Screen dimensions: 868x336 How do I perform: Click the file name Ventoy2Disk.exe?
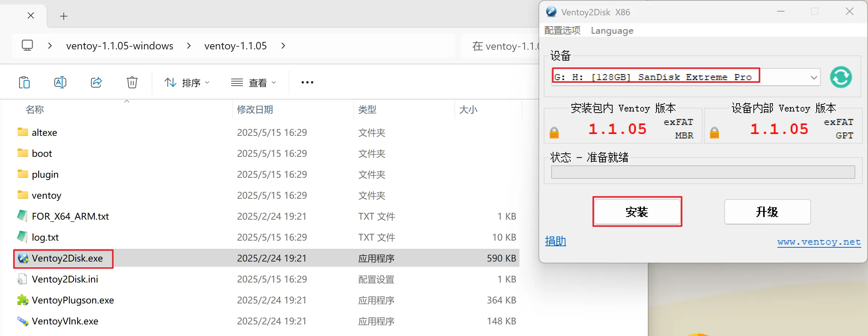[x=67, y=258]
